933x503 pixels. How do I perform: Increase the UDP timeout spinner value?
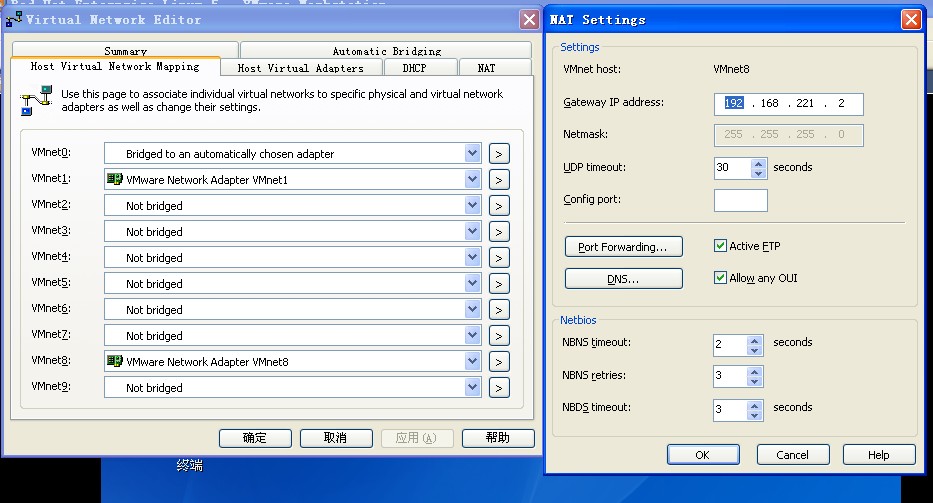[x=757, y=163]
